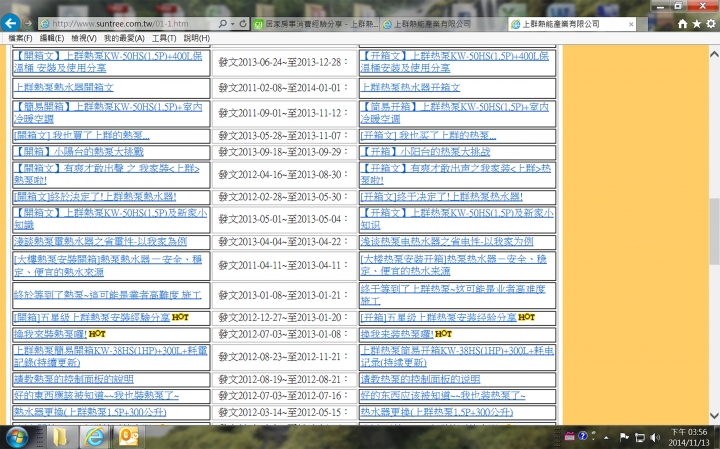Open traditional link 【開箱】小陽台的熱泵大挑戰

[79, 152]
